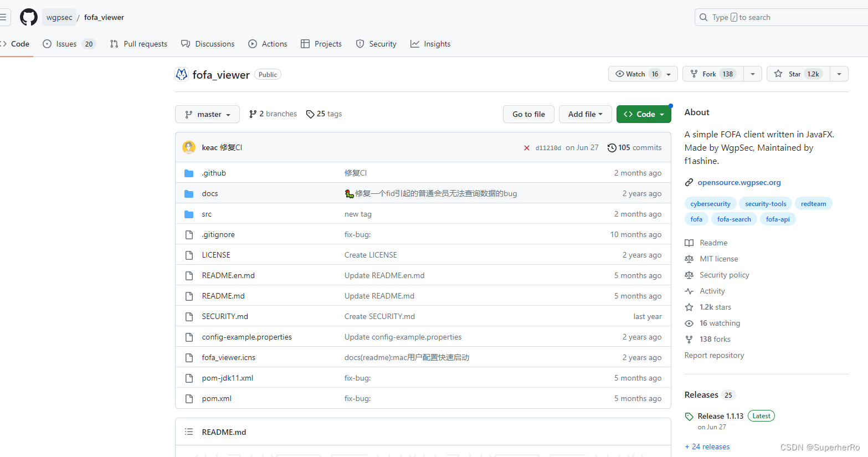This screenshot has width=868, height=457.
Task: Open the Star lists dropdown arrow
Action: (839, 74)
